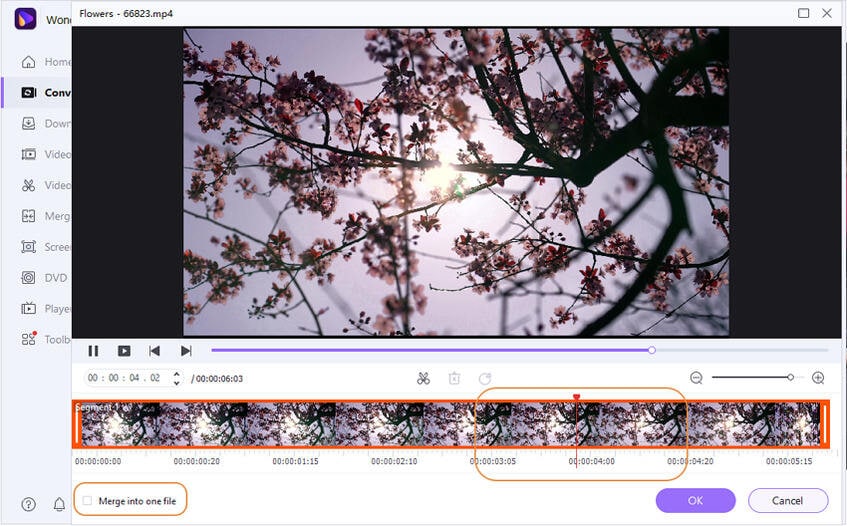The image size is (847, 526).
Task: Click the 00:00:01:15 timeline mark
Action: [295, 462]
